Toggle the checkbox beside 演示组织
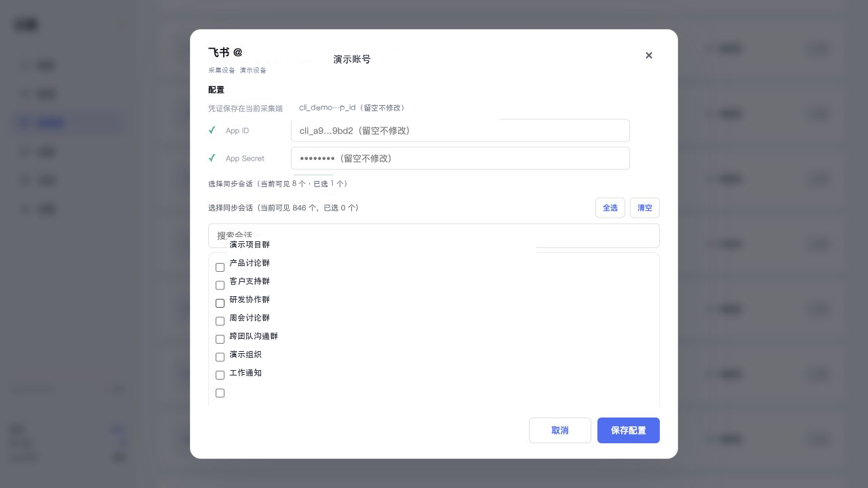 coord(220,357)
